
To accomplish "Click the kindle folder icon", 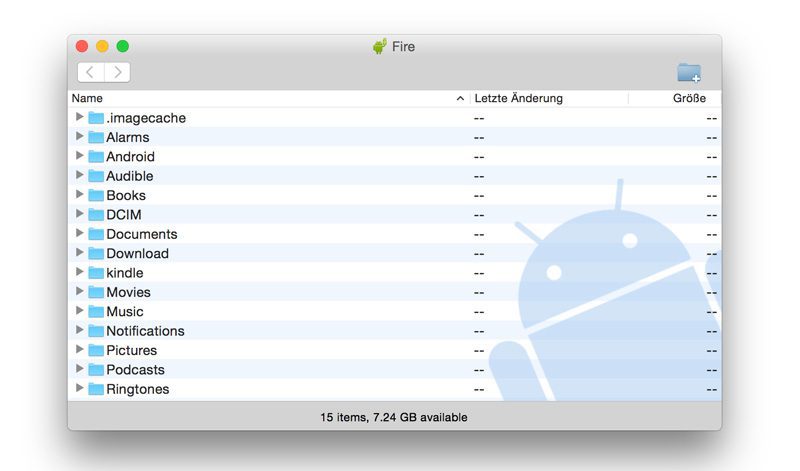I will click(x=96, y=273).
